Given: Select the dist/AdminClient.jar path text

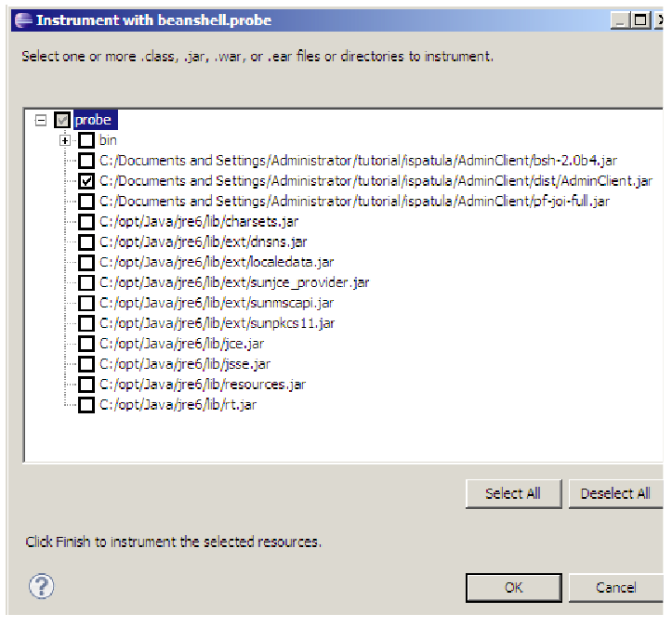Looking at the screenshot, I should click(x=376, y=181).
